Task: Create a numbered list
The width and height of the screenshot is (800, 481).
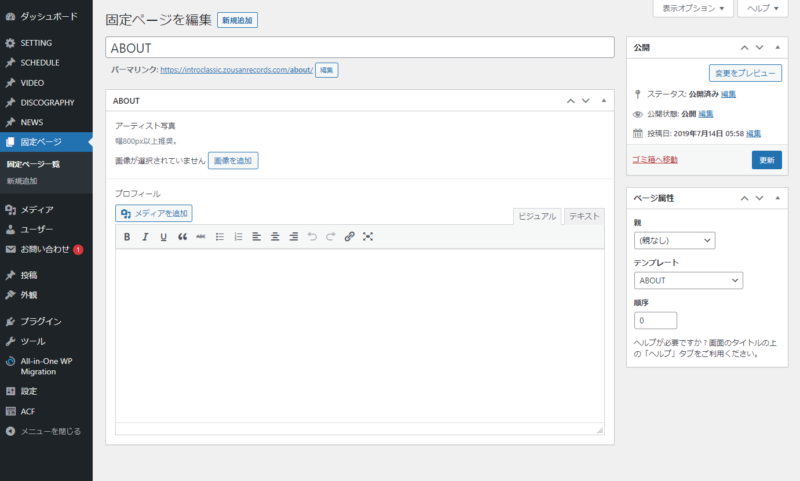Action: pos(238,237)
